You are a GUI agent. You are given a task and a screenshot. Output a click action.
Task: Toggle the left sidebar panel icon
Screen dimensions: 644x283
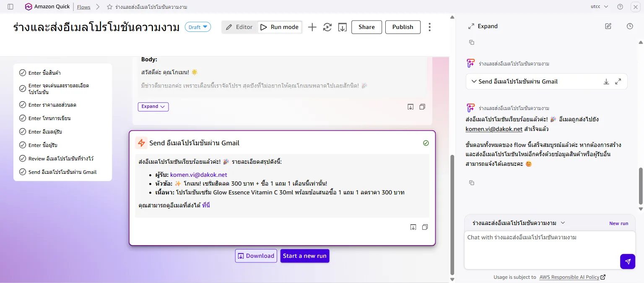coord(10,7)
